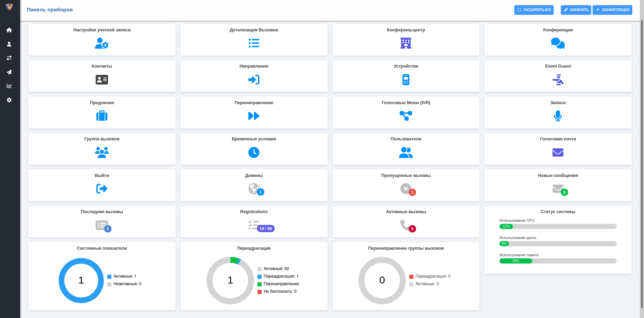Click the Registrations 19 / 66 badge
Screen dimensions: 644x318
[266, 228]
